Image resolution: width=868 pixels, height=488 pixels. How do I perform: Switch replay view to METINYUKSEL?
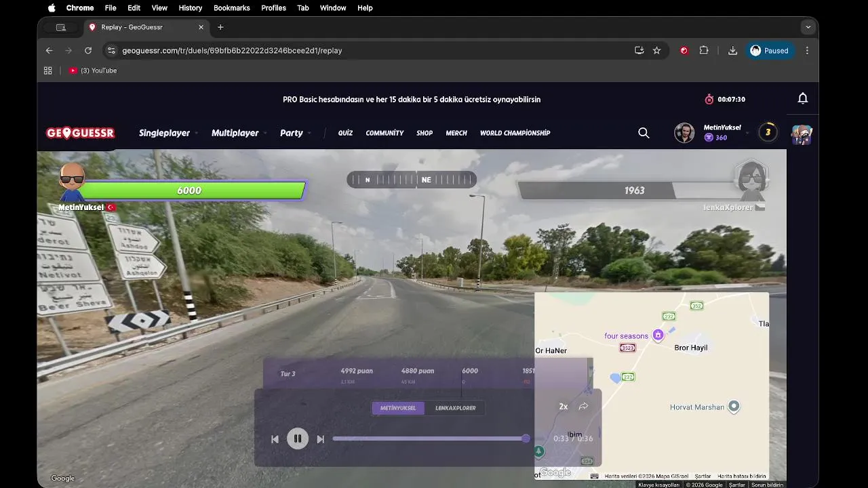pyautogui.click(x=398, y=408)
